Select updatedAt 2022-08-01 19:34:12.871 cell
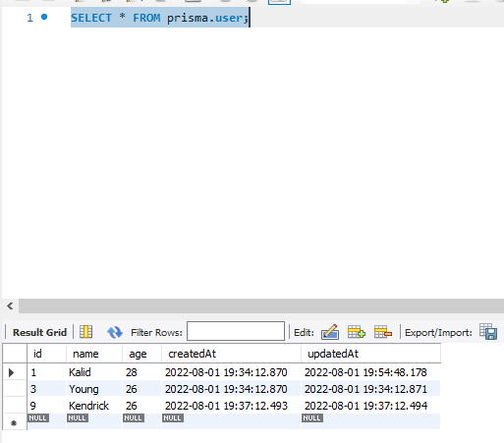Viewport: 504px width, 443px height. (370, 389)
